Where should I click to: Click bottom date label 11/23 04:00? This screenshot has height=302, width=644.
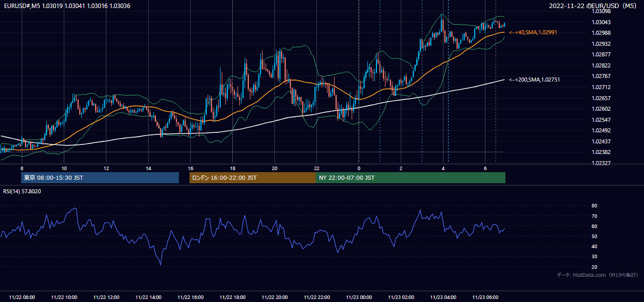pos(443,297)
